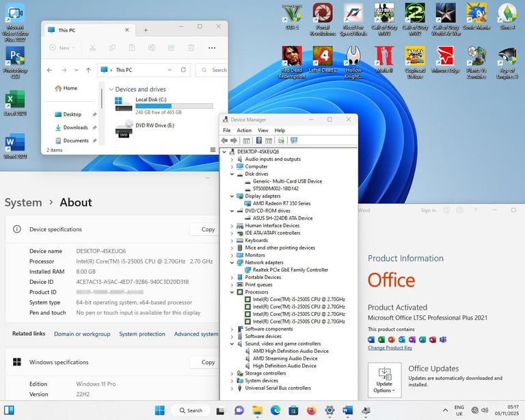Select the Photoshop CS3 desktop icon
Viewport: 525px width, 420px height.
[x=15, y=63]
